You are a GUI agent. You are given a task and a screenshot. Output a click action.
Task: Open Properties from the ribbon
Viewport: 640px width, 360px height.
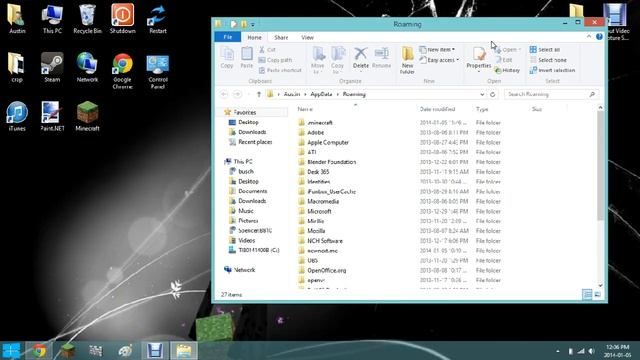coord(479,60)
